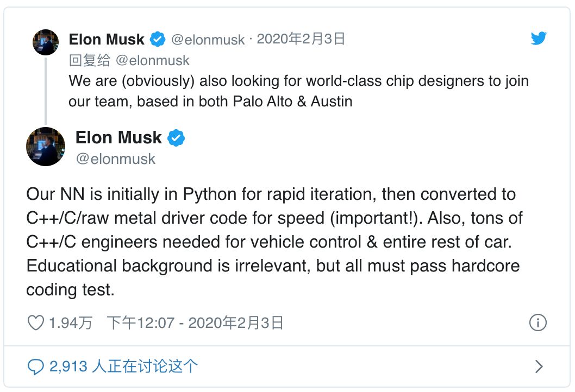Image resolution: width=575 pixels, height=392 pixels.
Task: Click verified badge beside main Elon Musk name
Action: coord(176,138)
